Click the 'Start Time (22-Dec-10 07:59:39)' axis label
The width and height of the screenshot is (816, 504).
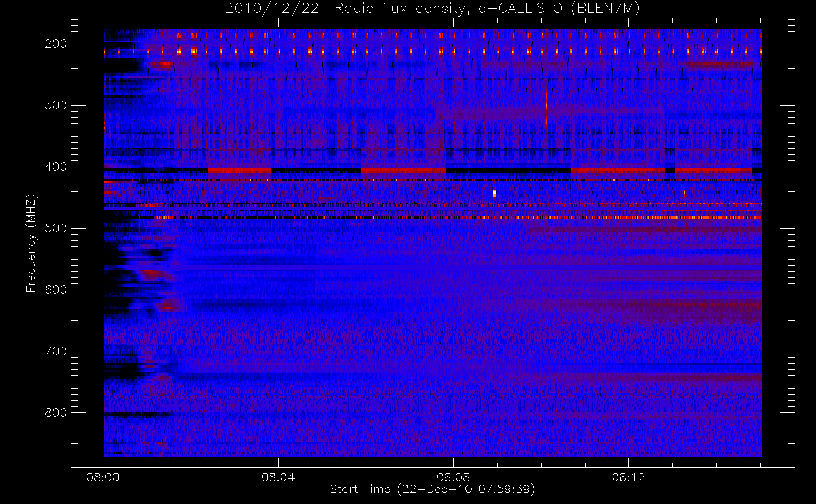(x=432, y=489)
